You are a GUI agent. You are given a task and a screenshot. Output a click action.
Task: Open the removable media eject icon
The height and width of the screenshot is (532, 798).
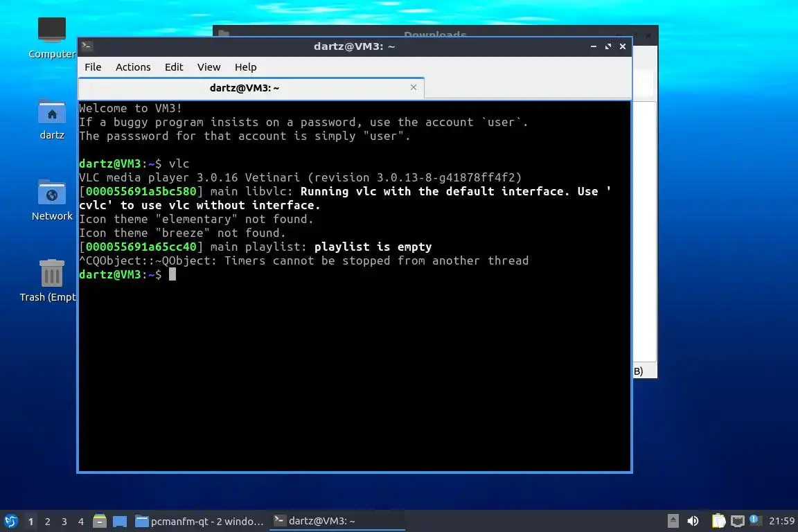click(x=673, y=521)
